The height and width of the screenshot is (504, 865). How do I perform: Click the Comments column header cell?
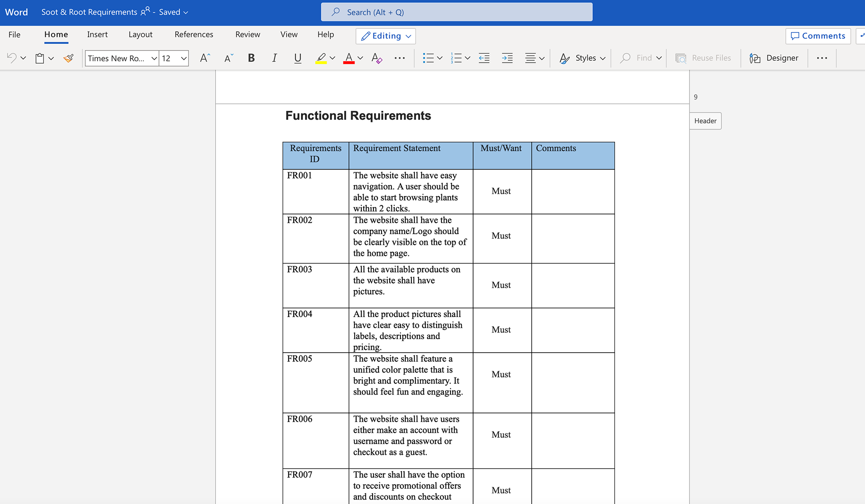[573, 156]
